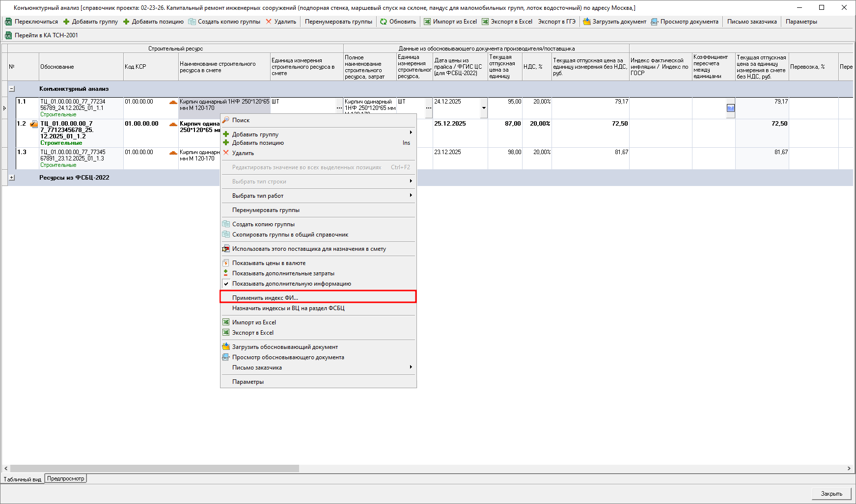
Task: Click the Импорт из Excel toolbar icon
Action: coord(427,22)
